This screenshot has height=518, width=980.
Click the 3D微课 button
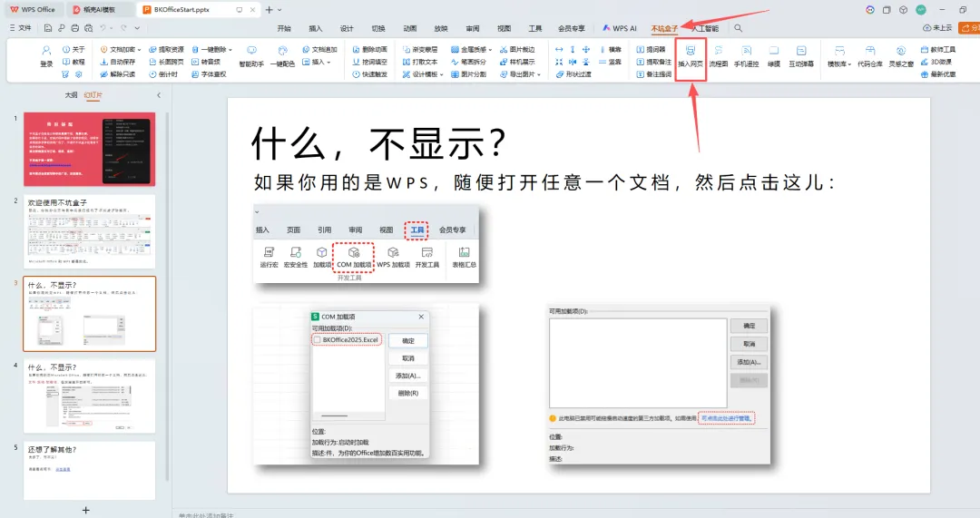point(936,62)
